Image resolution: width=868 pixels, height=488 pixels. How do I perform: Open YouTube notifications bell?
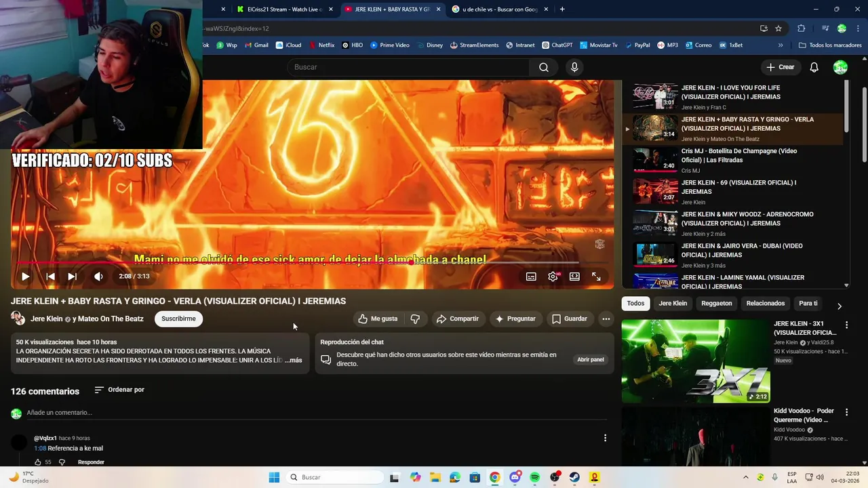(814, 67)
